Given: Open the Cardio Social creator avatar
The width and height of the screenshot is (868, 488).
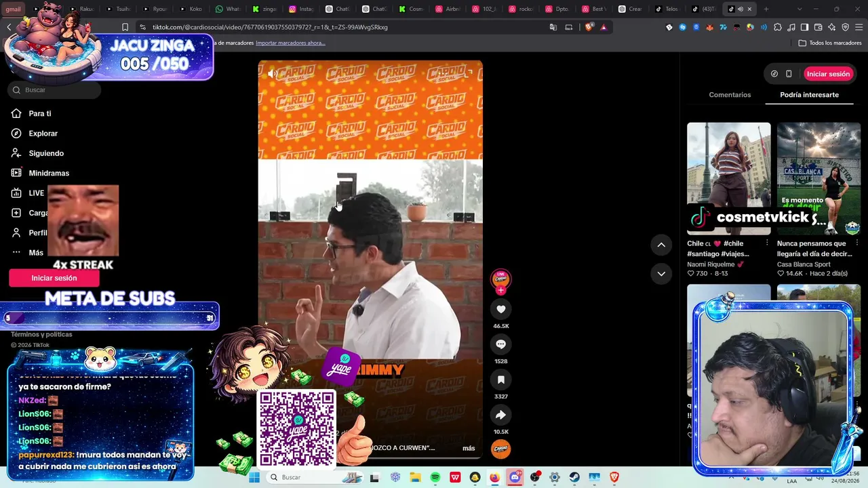Looking at the screenshot, I should [500, 278].
